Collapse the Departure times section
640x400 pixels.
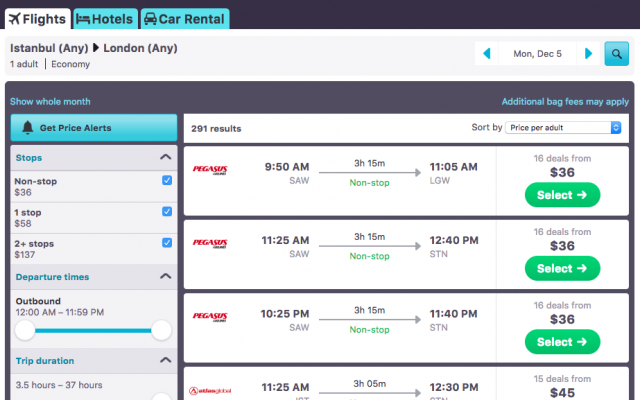click(x=165, y=277)
